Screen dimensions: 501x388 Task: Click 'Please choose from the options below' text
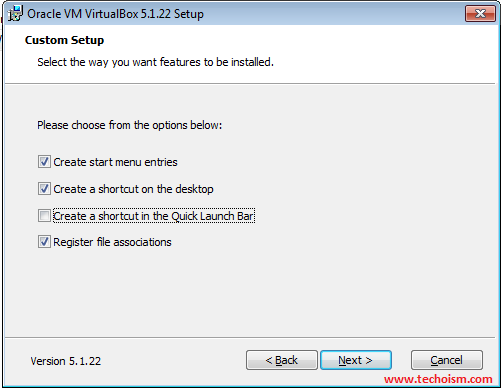pyautogui.click(x=130, y=125)
